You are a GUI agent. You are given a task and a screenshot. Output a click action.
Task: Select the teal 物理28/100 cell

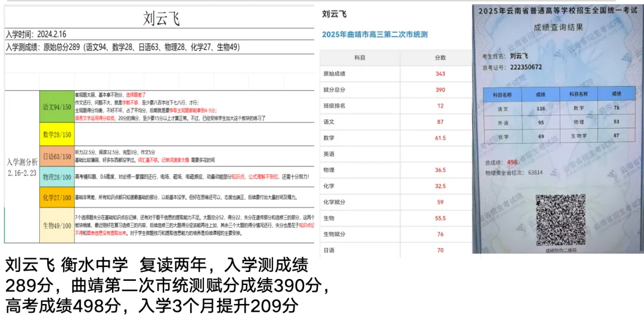57,177
